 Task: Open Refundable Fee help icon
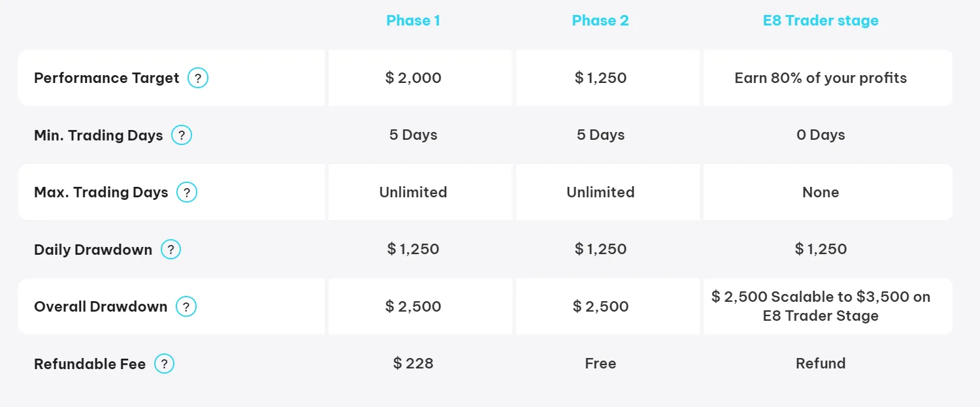165,364
